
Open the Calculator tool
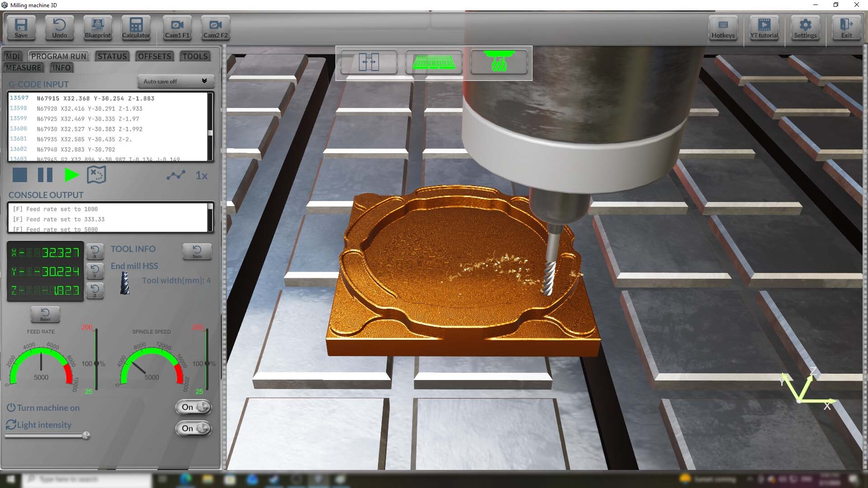click(136, 28)
